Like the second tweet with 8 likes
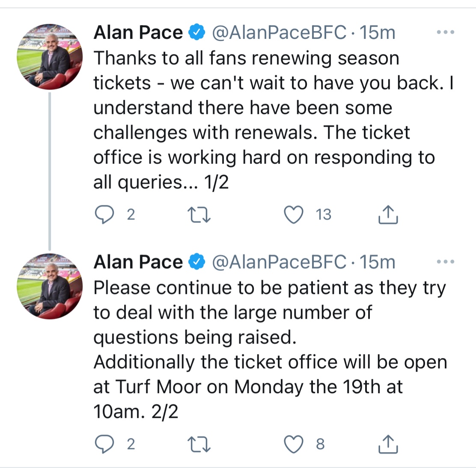The width and height of the screenshot is (476, 468). pos(294,444)
